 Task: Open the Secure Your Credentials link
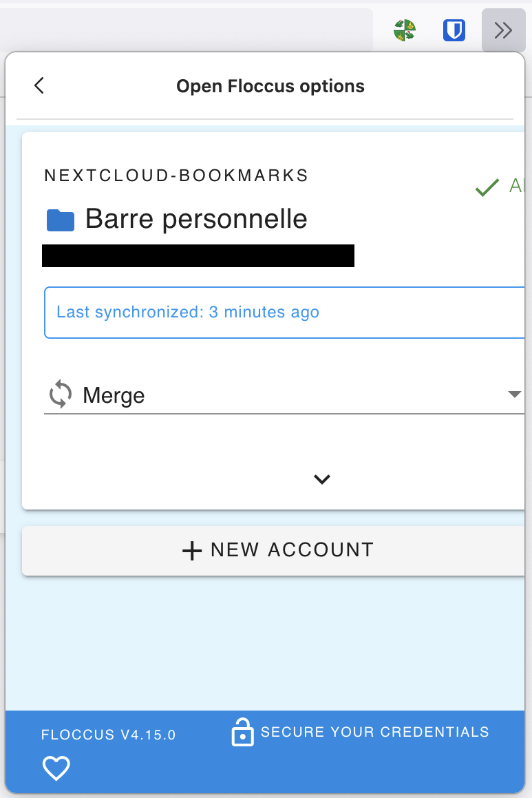click(x=376, y=732)
